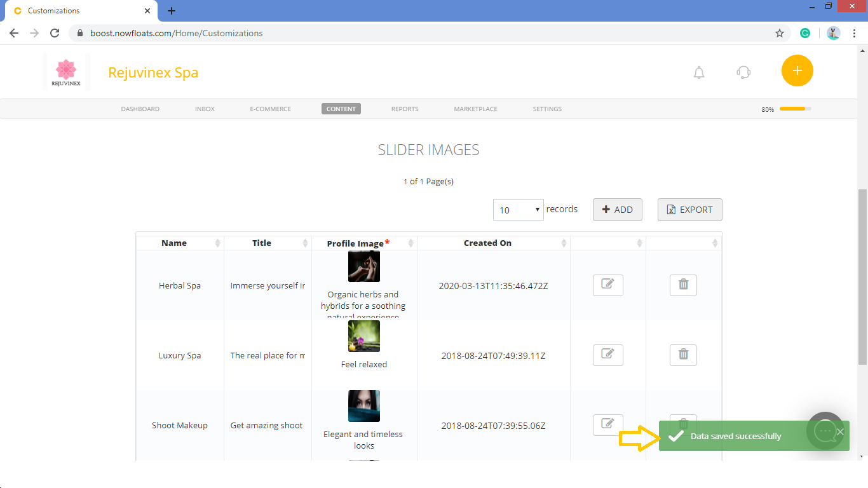Screen dimensions: 868x488
Task: Open the Herbal Spa profile thumbnail
Action: pyautogui.click(x=364, y=266)
